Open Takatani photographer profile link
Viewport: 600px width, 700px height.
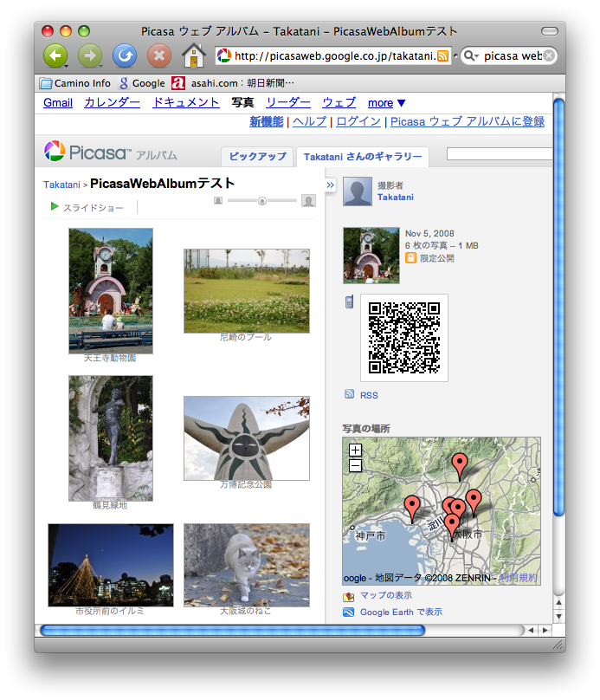coord(396,198)
